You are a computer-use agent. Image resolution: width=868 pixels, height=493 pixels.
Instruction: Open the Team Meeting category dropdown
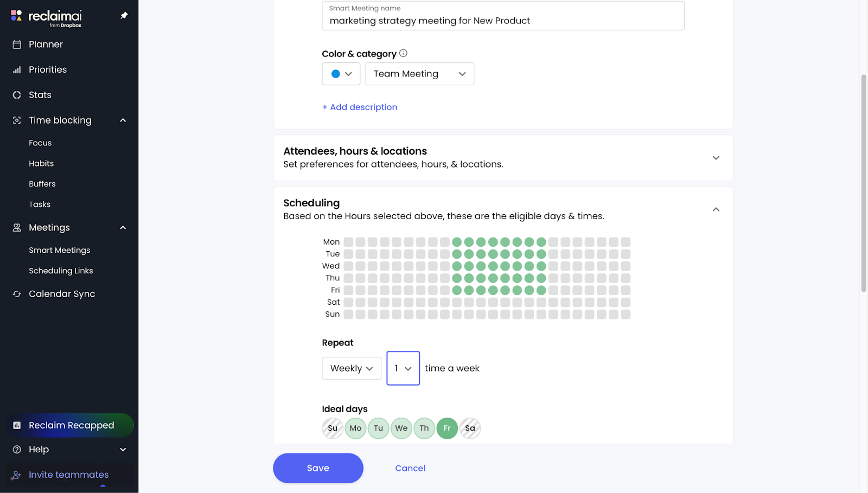[419, 74]
